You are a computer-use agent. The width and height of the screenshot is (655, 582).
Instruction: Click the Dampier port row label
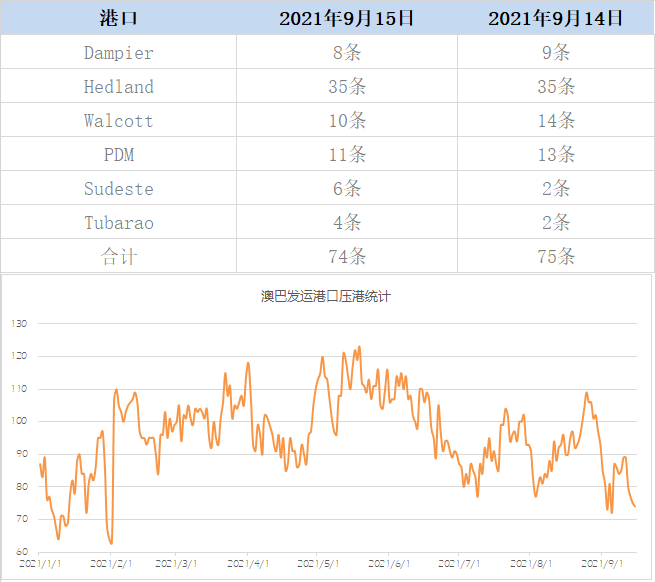[118, 53]
